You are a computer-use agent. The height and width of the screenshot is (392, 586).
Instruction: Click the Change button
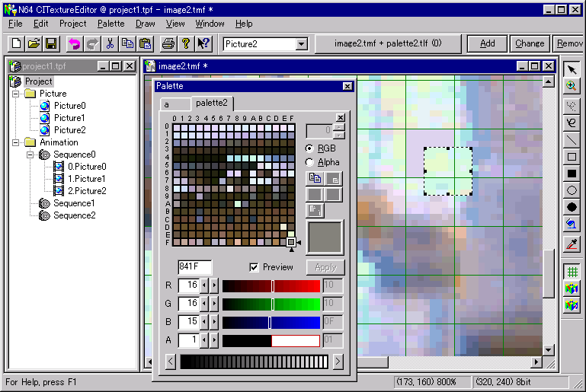pyautogui.click(x=529, y=43)
